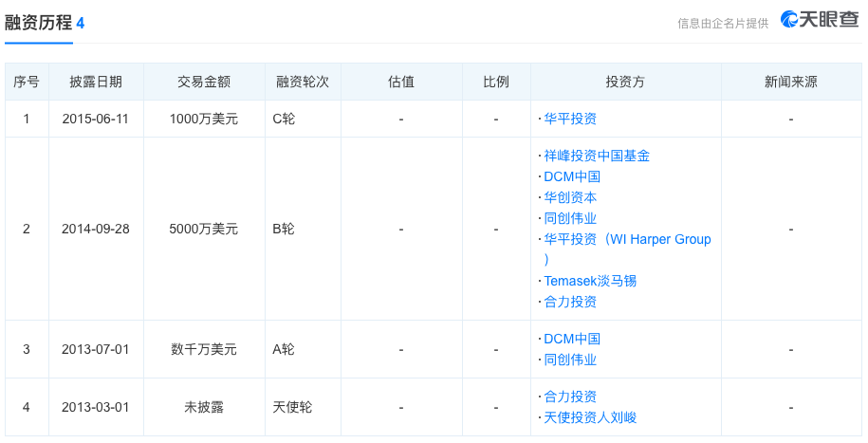The height and width of the screenshot is (443, 868).
Task: Open 华平投资（WI Harper Group）link
Action: [x=627, y=239]
